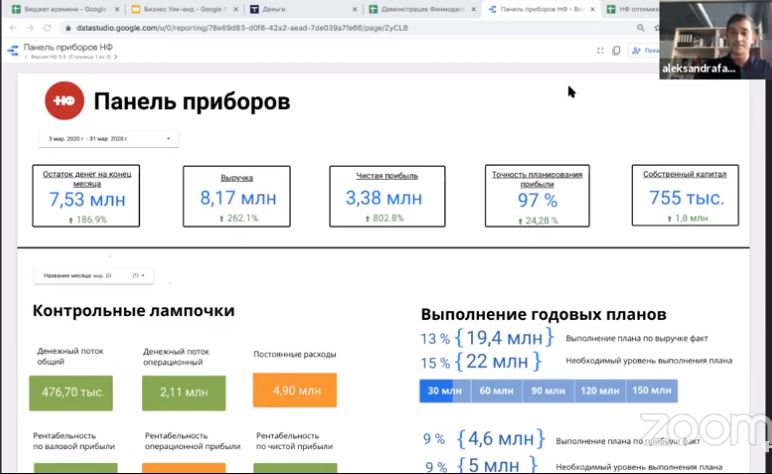Switch to Демонстрация Финмодели browser tab
Screen dimensions: 772x474
[x=422, y=9]
